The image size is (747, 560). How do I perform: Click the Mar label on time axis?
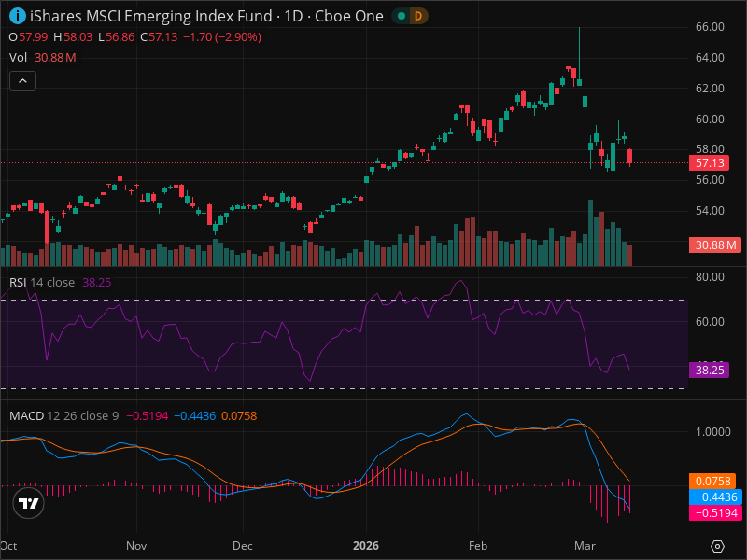(585, 546)
